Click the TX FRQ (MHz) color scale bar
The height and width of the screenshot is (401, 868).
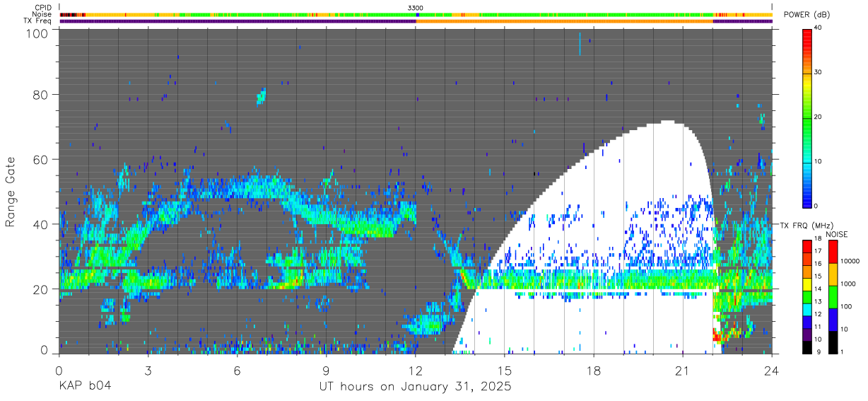click(807, 296)
